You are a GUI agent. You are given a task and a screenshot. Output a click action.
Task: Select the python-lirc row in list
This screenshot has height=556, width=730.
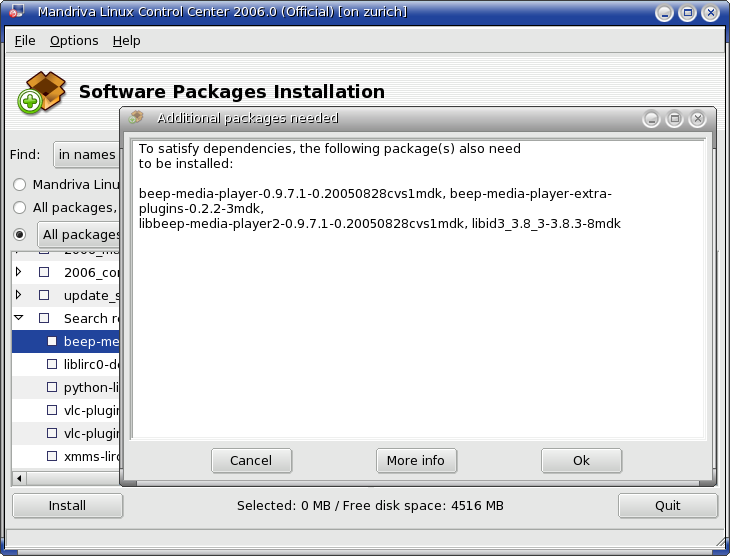[66, 387]
